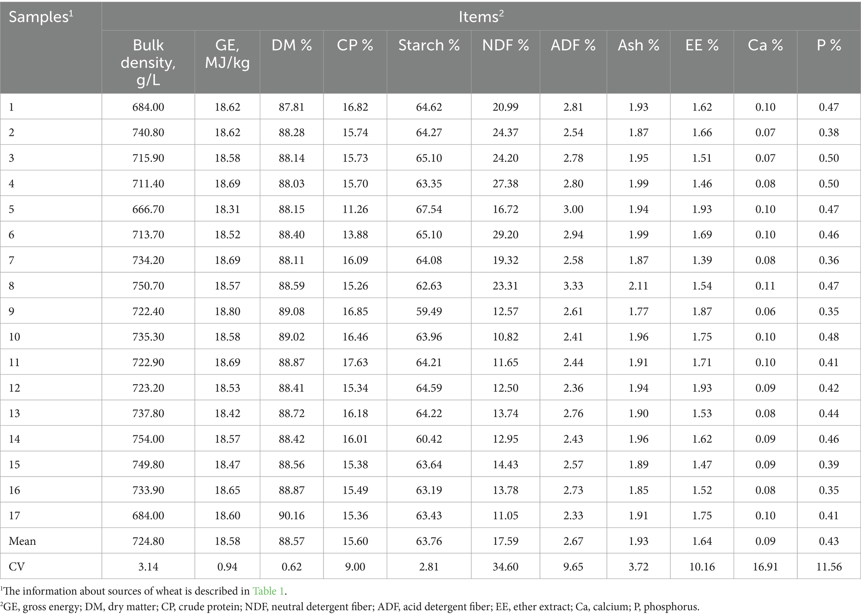Click the Starch % column header

(429, 45)
